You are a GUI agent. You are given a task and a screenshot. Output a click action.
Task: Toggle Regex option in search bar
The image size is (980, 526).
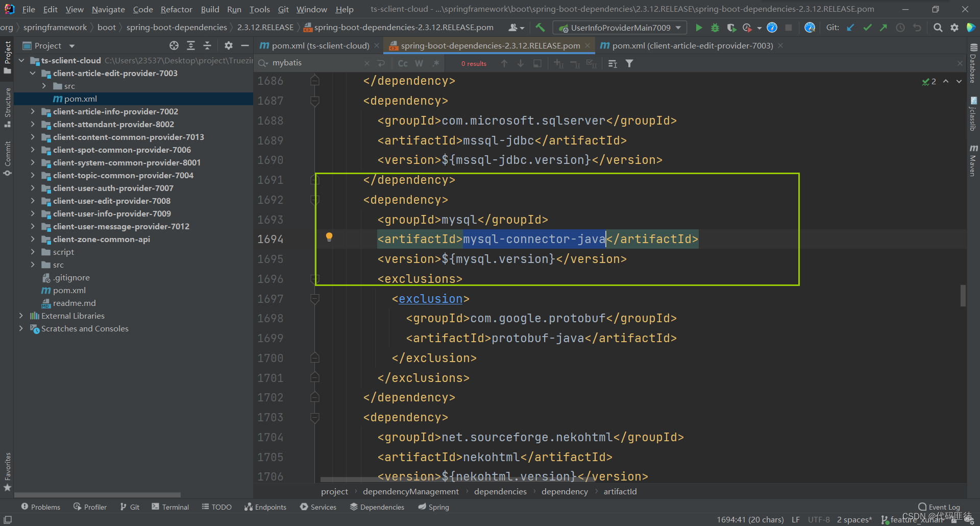point(435,63)
